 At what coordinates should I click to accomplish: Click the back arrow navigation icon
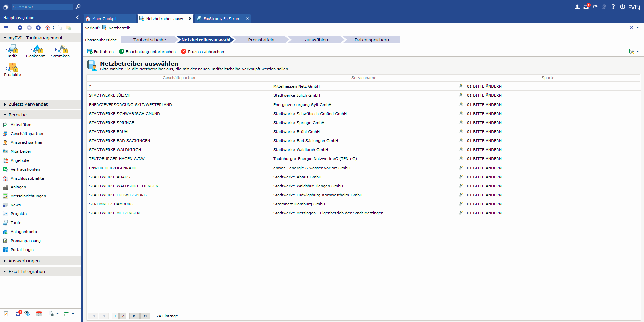click(x=20, y=28)
